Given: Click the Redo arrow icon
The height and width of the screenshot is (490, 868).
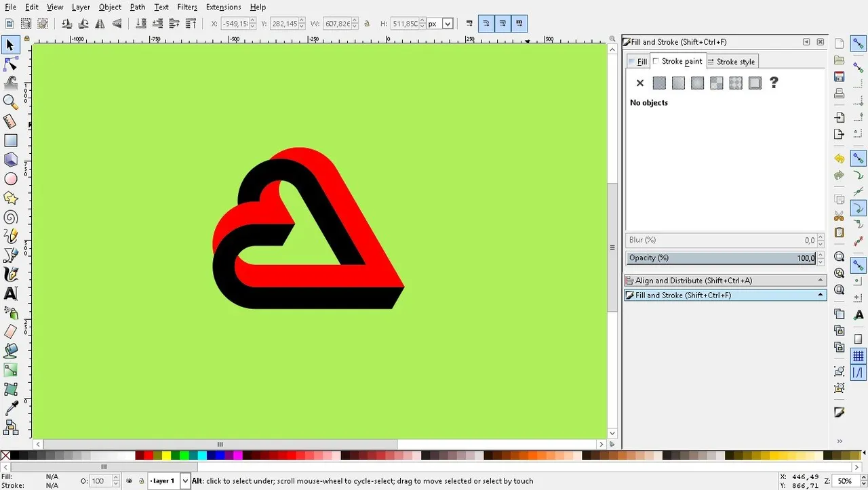Looking at the screenshot, I should click(839, 176).
